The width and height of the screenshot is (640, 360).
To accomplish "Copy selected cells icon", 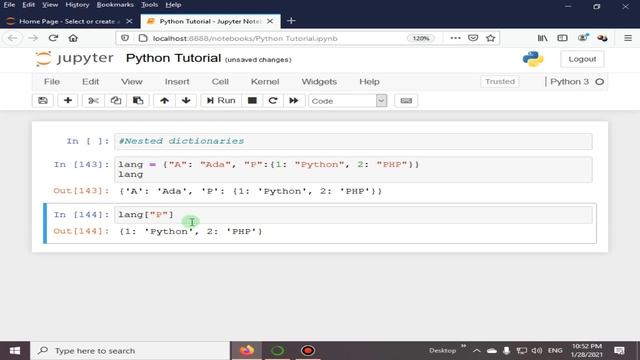I will (116, 100).
